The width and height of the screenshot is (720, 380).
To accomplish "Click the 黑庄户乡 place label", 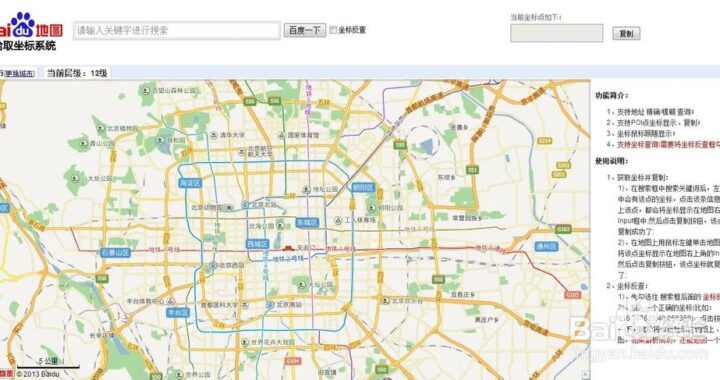I will [x=486, y=319].
